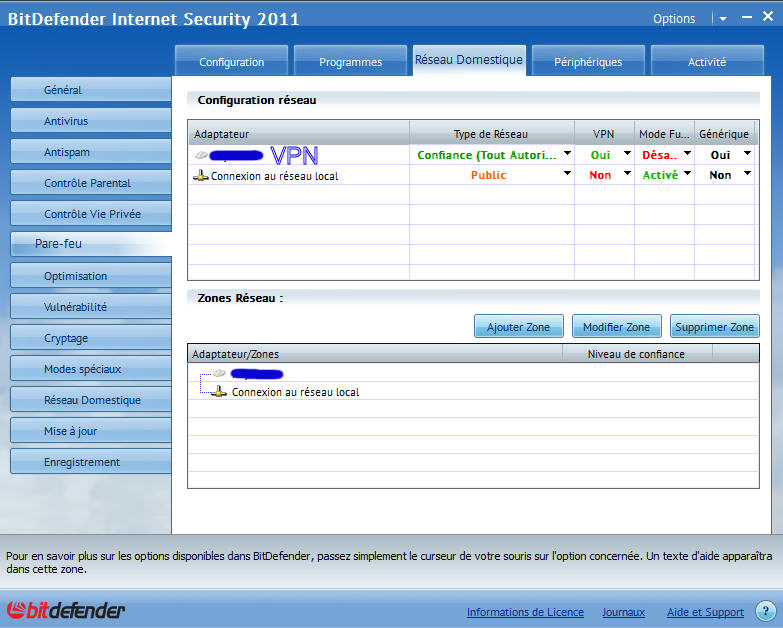
Task: Switch to the Programmes tab
Action: point(350,61)
